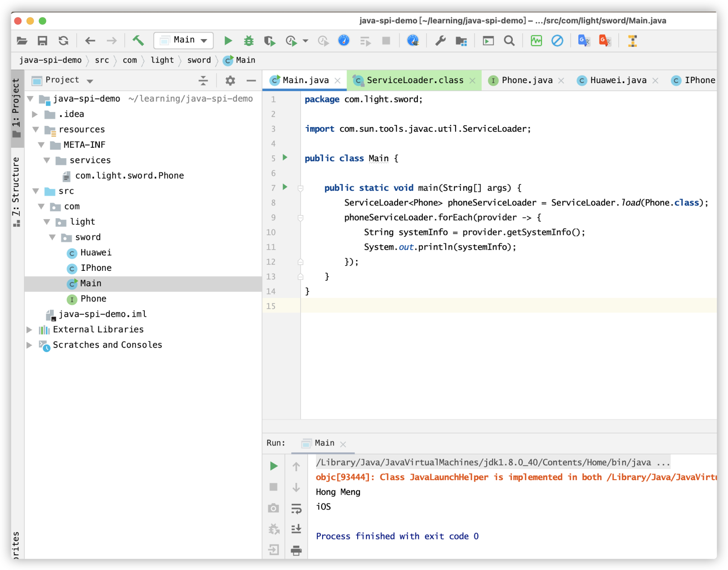The image size is (728, 570).
Task: Expand the External Libraries node
Action: (x=30, y=330)
